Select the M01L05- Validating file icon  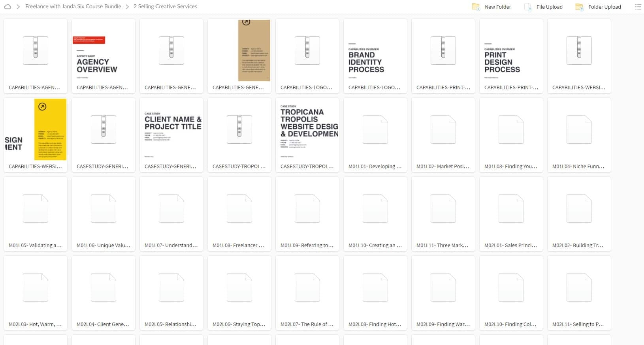36,208
